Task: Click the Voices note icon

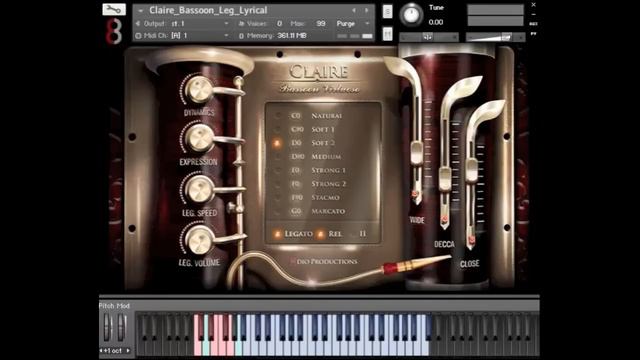Action: [x=241, y=24]
